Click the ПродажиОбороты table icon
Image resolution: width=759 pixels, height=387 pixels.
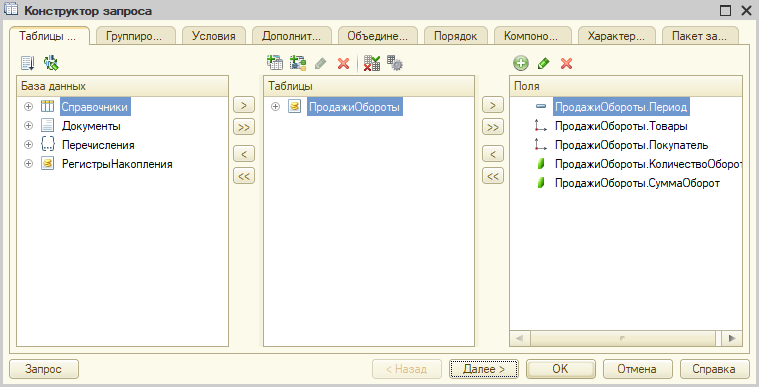tap(294, 107)
